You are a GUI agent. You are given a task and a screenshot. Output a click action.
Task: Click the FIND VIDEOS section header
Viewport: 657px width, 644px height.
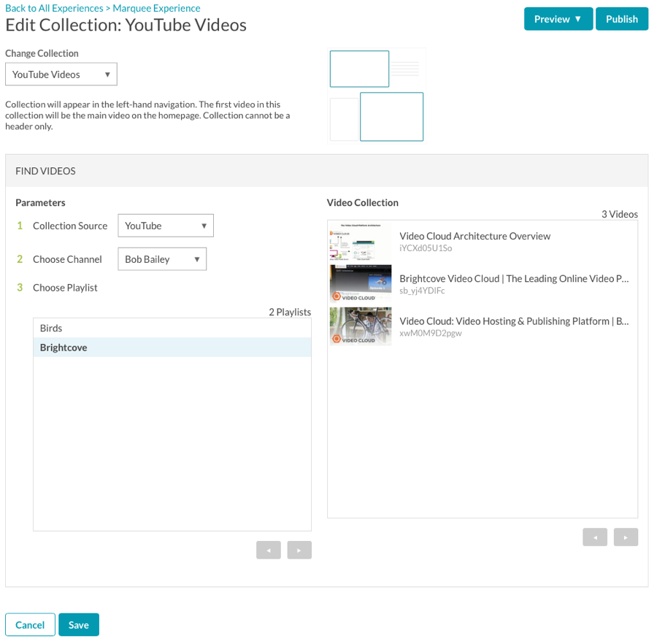[x=45, y=171]
